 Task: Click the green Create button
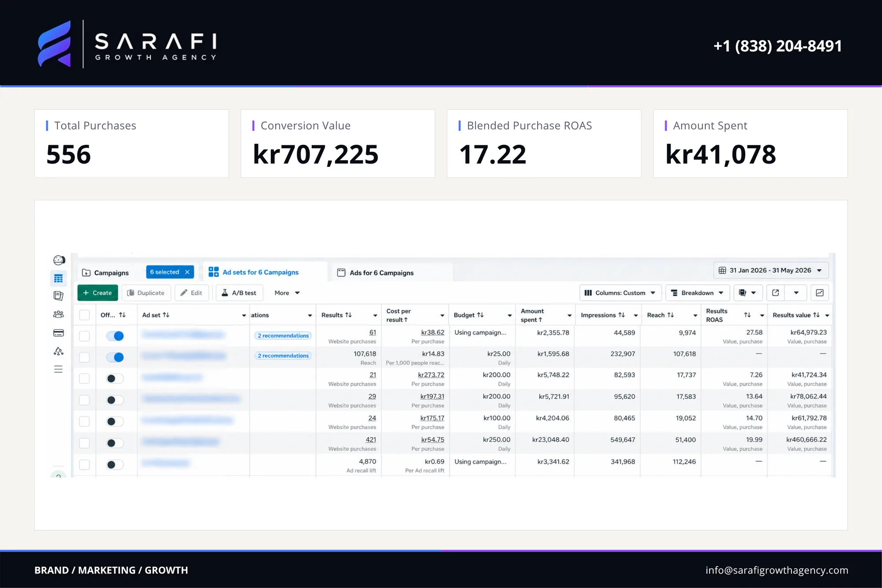point(97,293)
